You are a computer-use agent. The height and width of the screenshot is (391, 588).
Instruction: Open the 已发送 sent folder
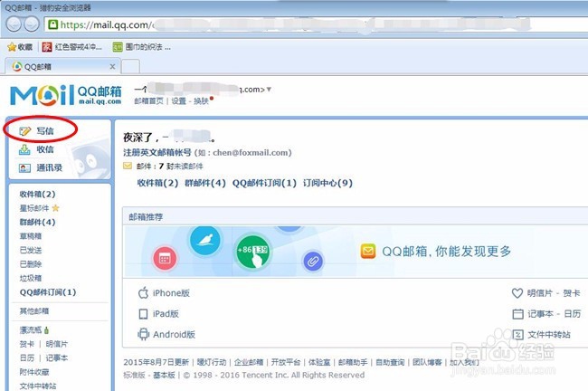coord(31,250)
